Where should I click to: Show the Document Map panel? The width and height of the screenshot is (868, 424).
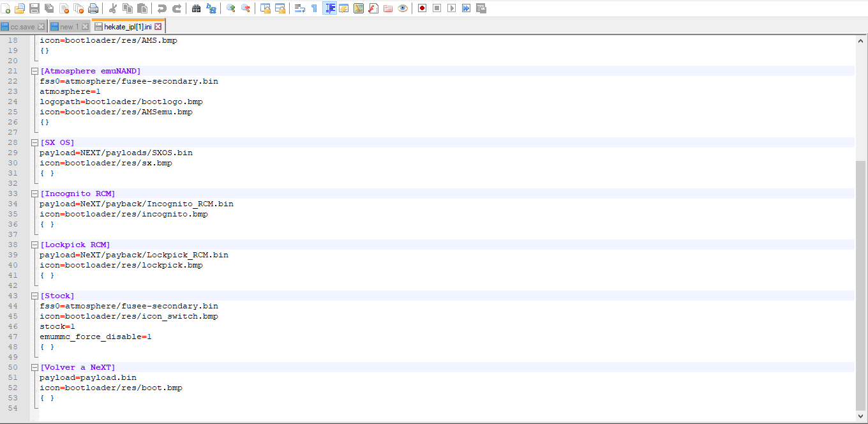click(x=359, y=8)
